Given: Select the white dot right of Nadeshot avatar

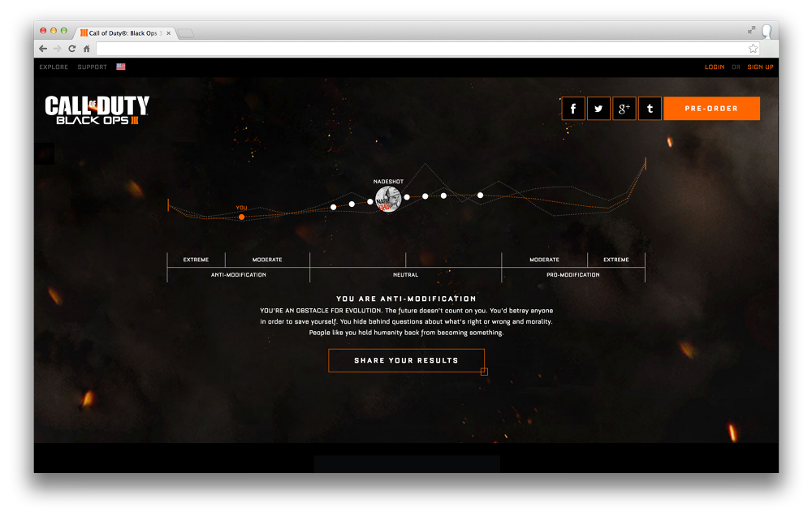Looking at the screenshot, I should tap(407, 197).
